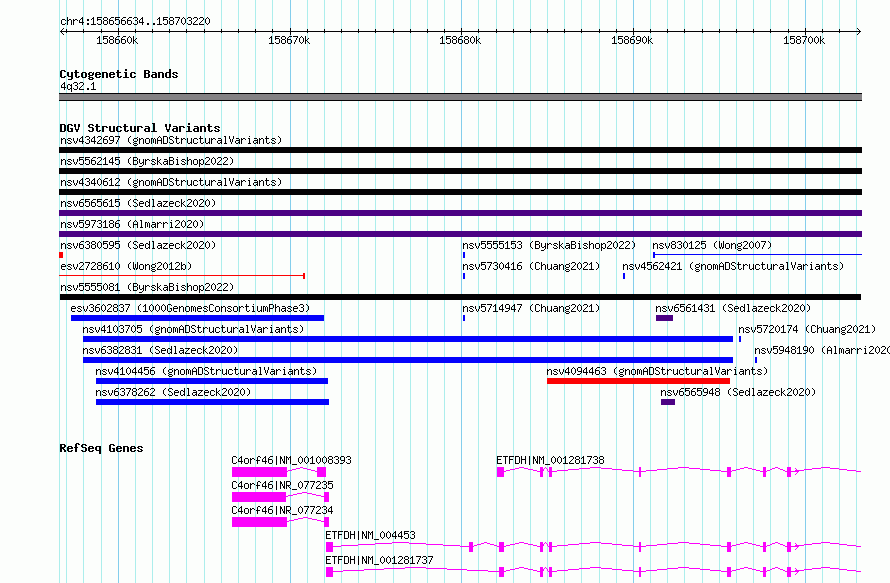The height and width of the screenshot is (583, 890).
Task: Click variant label nsv5730416 (Chuang2021)
Action: [x=531, y=266]
